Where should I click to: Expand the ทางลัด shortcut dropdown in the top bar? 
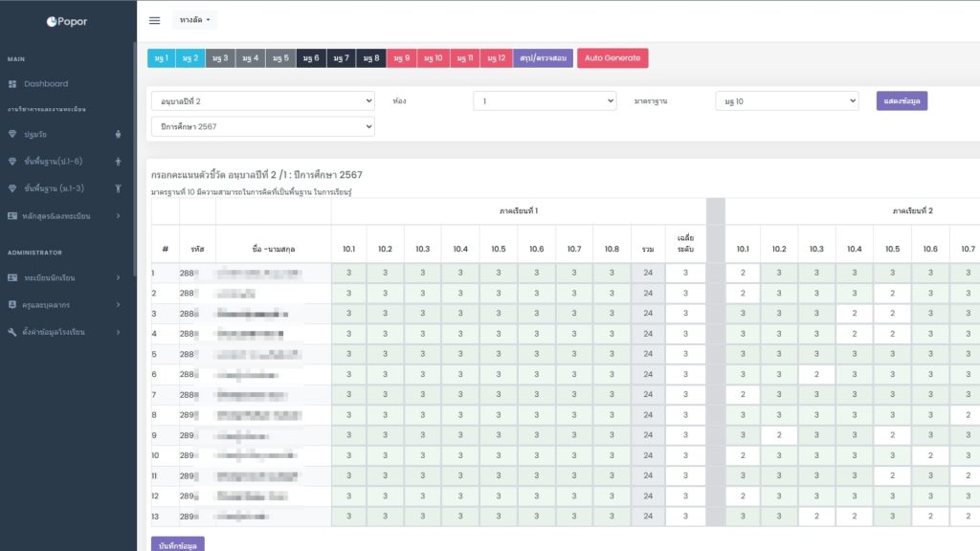[x=195, y=20]
